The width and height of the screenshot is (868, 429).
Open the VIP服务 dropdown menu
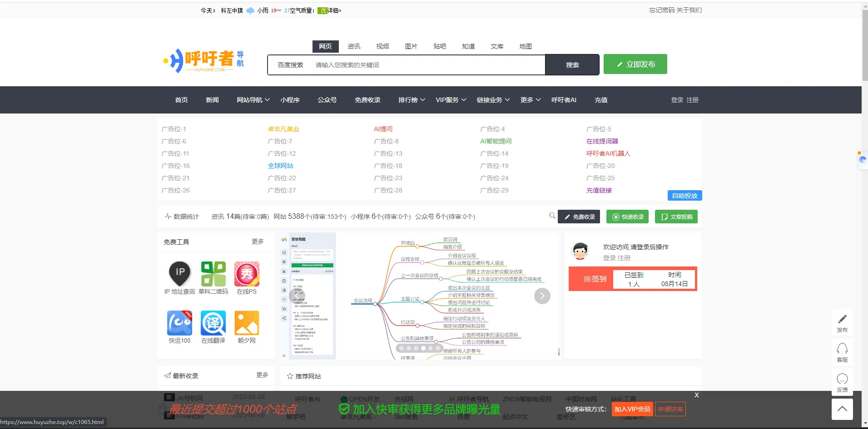(x=451, y=100)
